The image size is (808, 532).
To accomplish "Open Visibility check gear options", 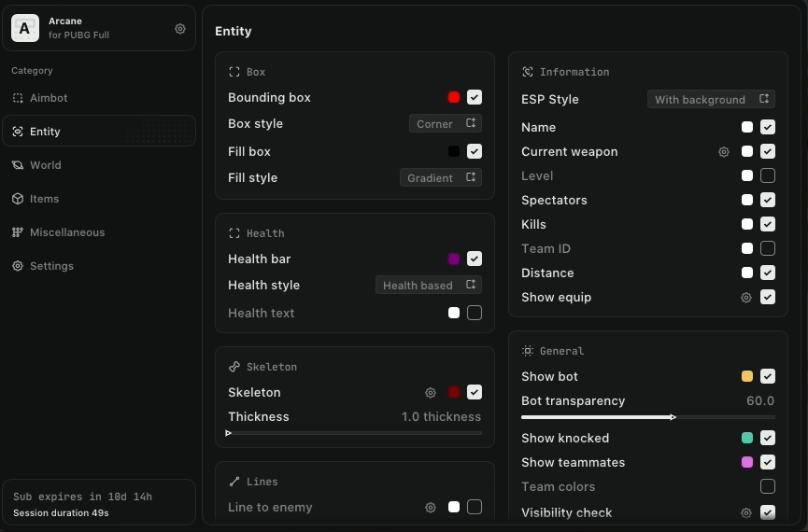I will (746, 512).
